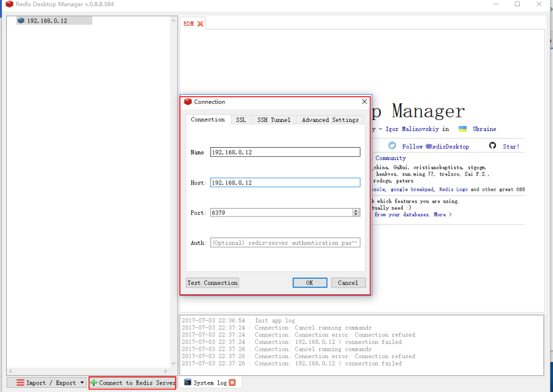This screenshot has height=392, width=553.
Task: Open the Redis Logo link
Action: [x=453, y=190]
